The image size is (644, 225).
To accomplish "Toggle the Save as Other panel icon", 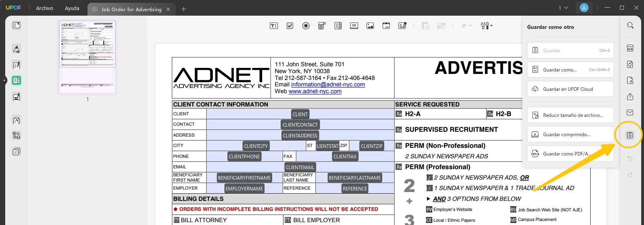I will coord(630,135).
